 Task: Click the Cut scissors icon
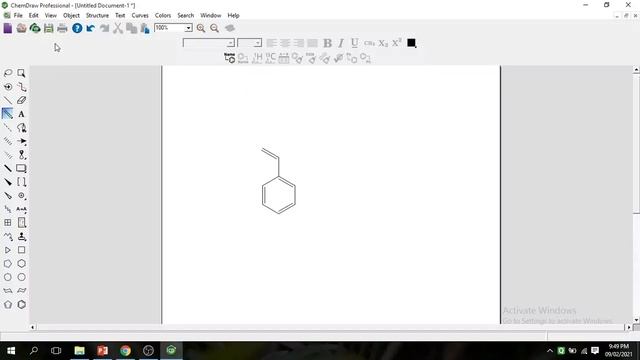pos(118,28)
